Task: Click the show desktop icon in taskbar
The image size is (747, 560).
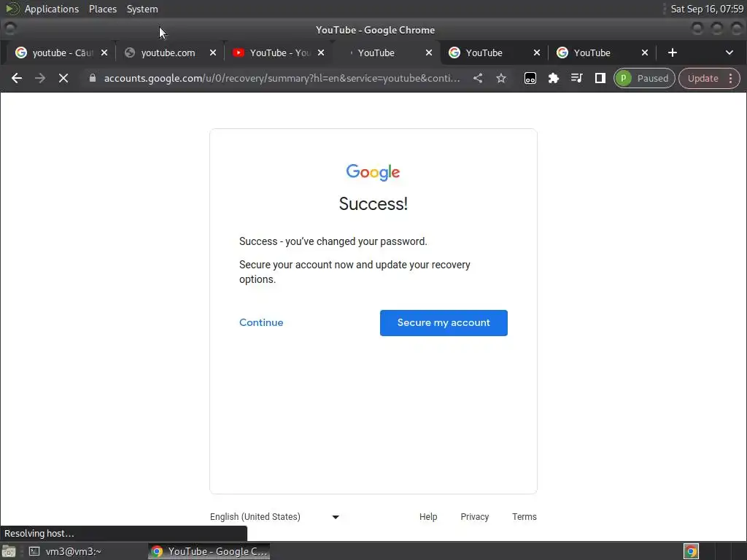Action: [9, 551]
